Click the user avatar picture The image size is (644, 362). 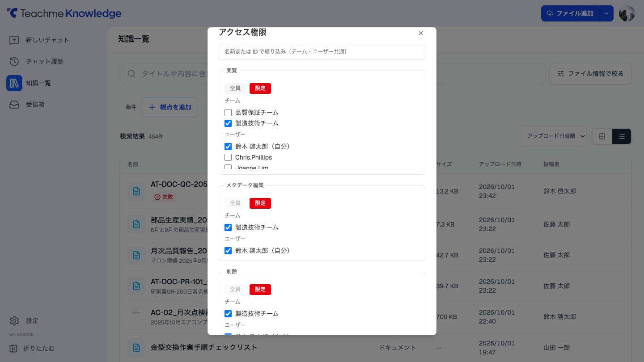coord(627,13)
